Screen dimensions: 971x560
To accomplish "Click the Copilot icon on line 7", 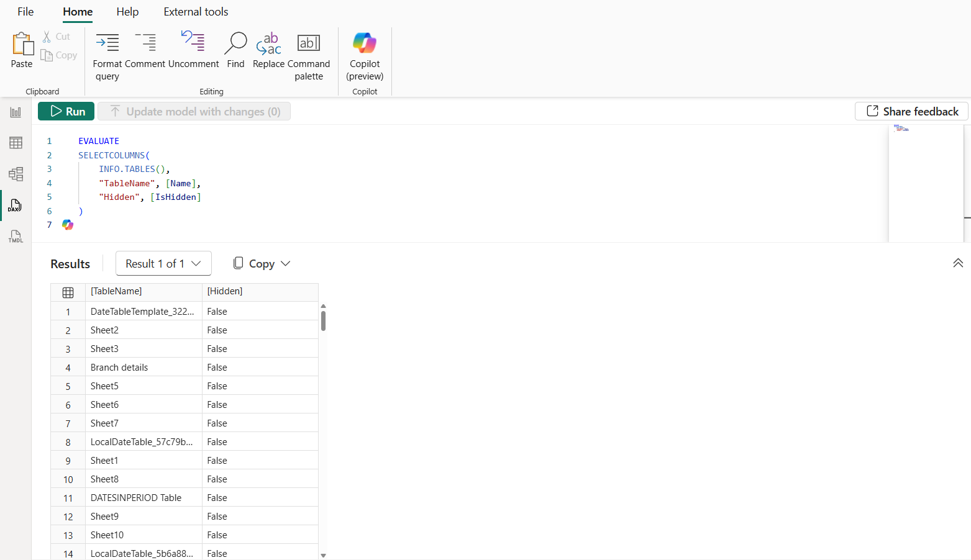I will 67,225.
